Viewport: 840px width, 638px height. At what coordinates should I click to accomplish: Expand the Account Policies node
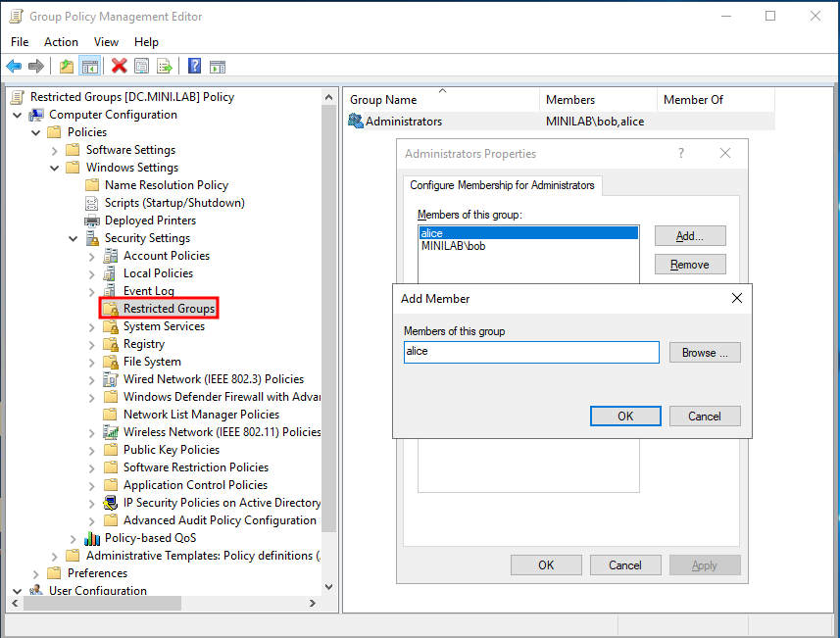coord(91,257)
